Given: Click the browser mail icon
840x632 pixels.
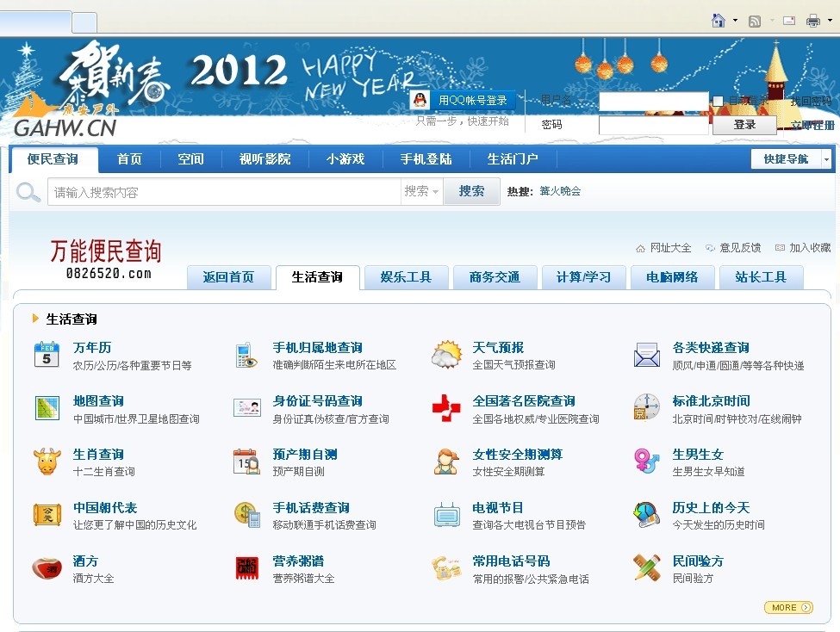Looking at the screenshot, I should [789, 21].
